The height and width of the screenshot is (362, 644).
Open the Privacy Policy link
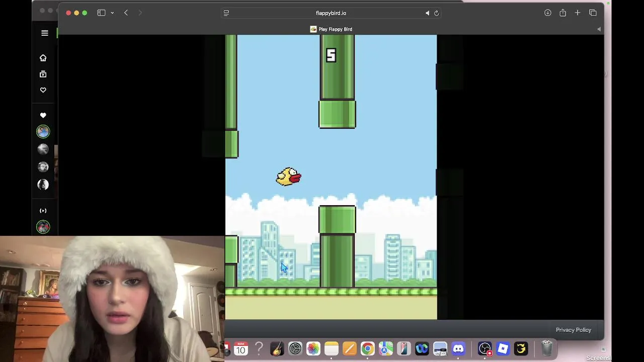click(x=574, y=330)
